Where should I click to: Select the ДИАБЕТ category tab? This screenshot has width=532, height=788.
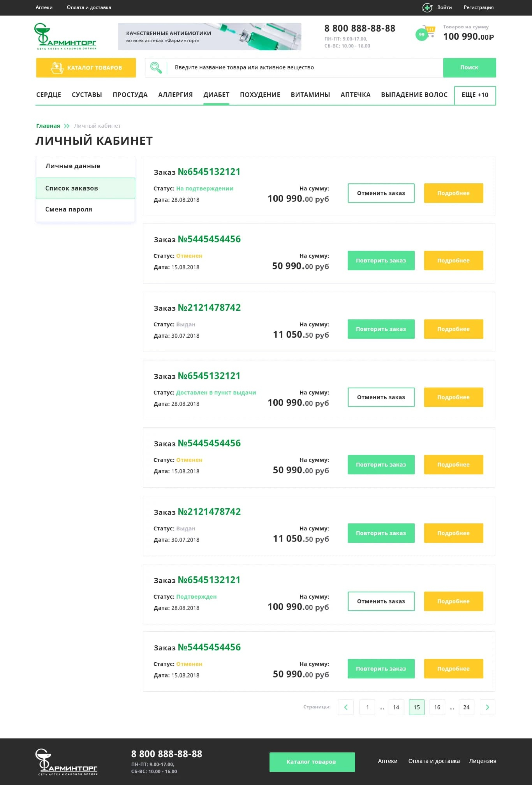pyautogui.click(x=216, y=95)
